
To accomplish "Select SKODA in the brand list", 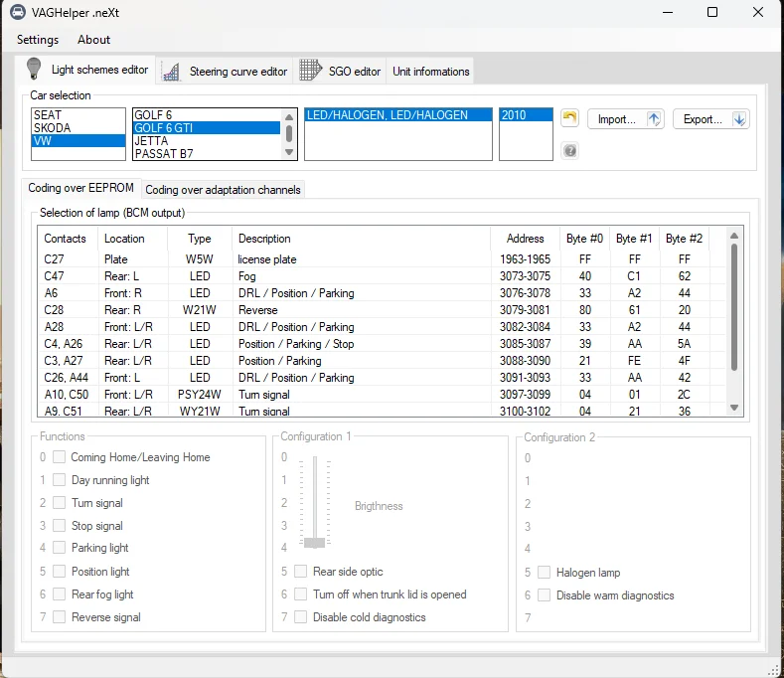I will pyautogui.click(x=53, y=128).
